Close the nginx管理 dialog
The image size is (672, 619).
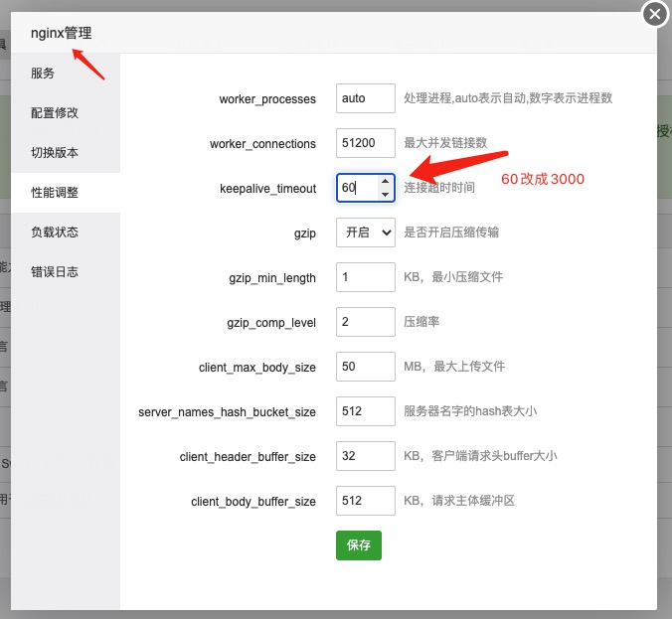654,14
